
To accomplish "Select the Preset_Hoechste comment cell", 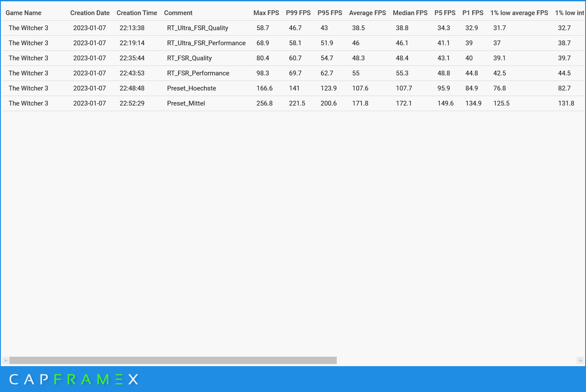I will [x=191, y=88].
